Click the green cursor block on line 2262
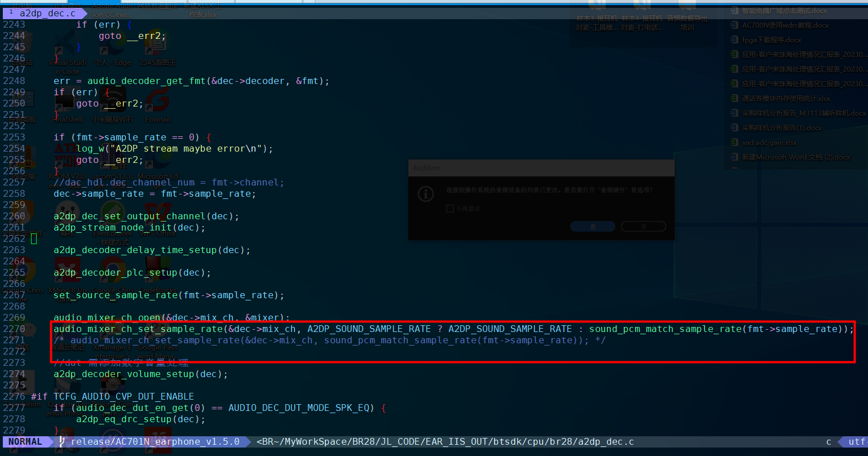Image resolution: width=868 pixels, height=456 pixels. 34,239
